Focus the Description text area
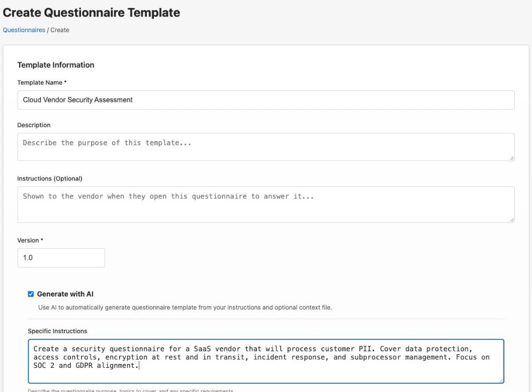The width and height of the screenshot is (532, 392). (x=266, y=147)
